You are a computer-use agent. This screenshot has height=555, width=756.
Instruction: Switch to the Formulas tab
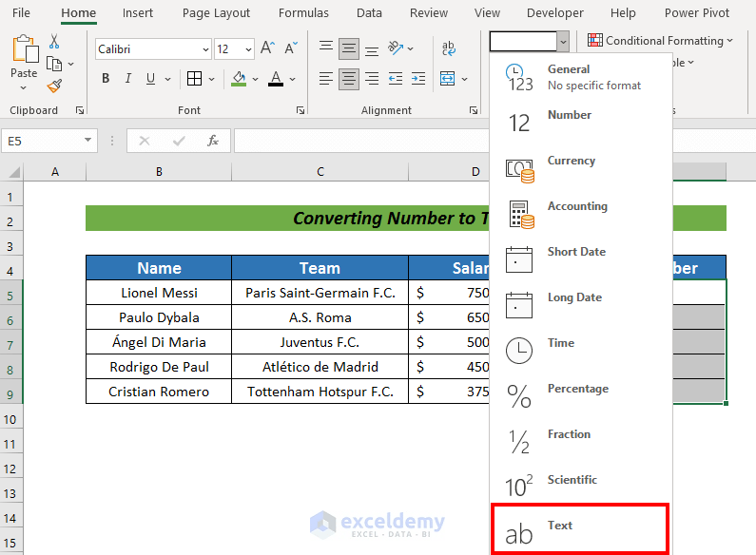pos(303,13)
